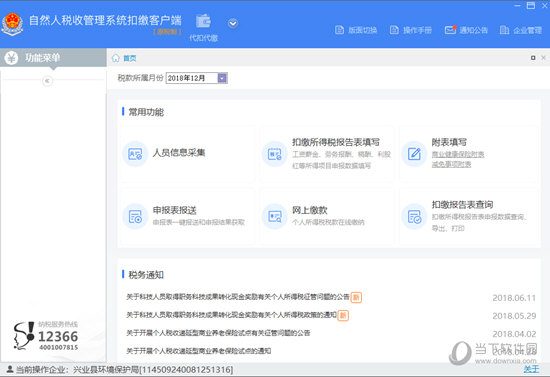The image size is (550, 377).
Task: Click the yen icon beside 功能菜单
Action: pos(11,58)
